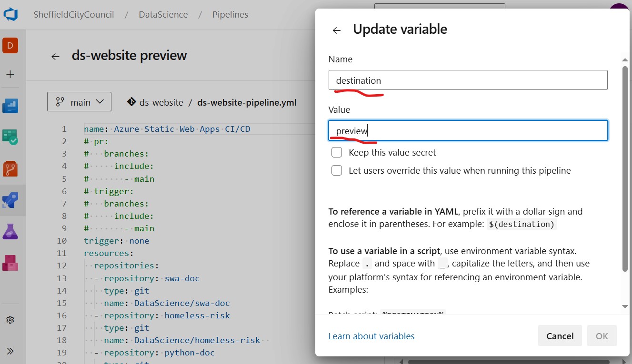Viewport: 632px width, 364px height.
Task: Open the Repos sidebar icon
Action: pyautogui.click(x=10, y=169)
